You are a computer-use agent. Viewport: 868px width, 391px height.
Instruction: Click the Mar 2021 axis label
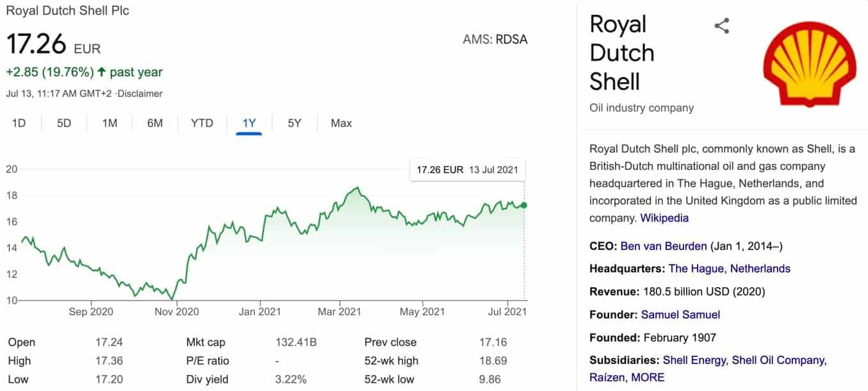tap(340, 312)
